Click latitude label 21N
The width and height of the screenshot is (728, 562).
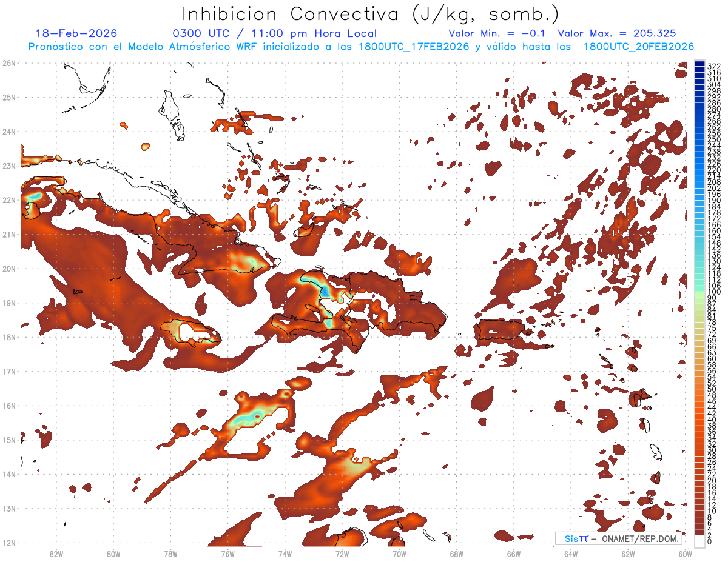9,234
